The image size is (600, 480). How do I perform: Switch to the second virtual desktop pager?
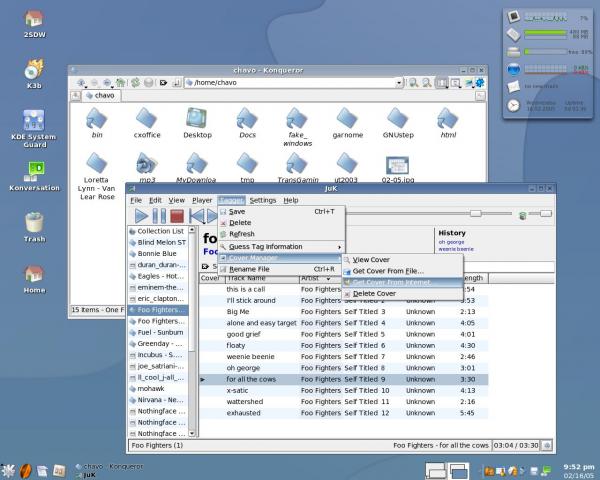point(459,472)
